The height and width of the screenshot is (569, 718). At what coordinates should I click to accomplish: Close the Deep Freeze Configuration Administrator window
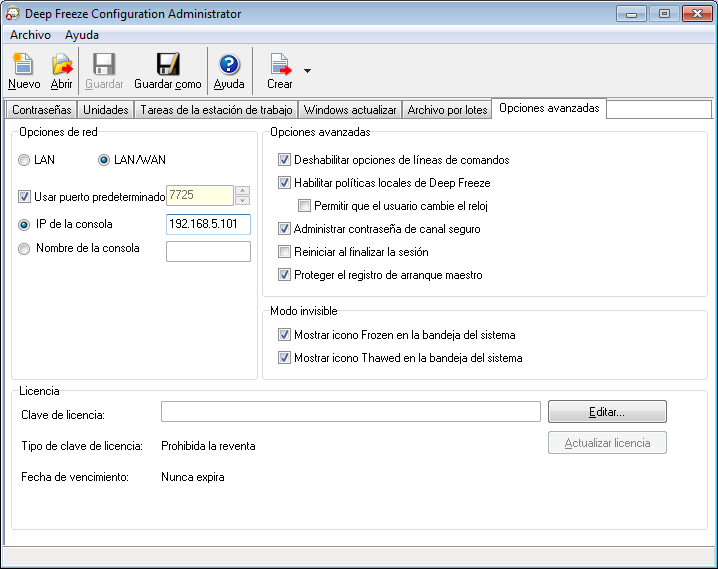[x=697, y=14]
